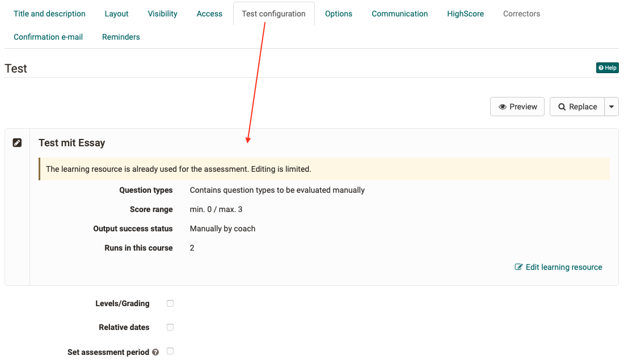Open the Options tab

tap(339, 13)
